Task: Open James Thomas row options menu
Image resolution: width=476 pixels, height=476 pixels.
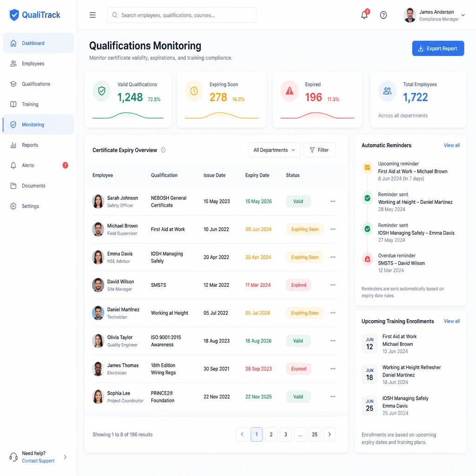Action: coord(333,369)
